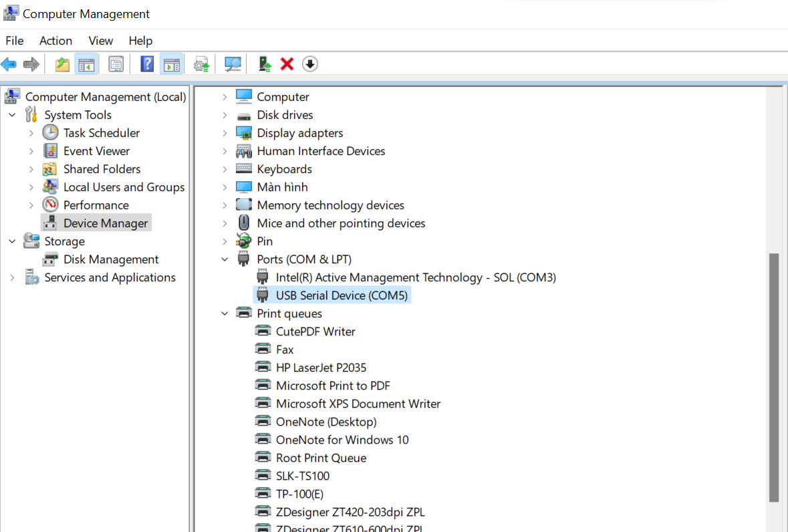This screenshot has height=532, width=788.
Task: Collapse the Storage node
Action: point(13,242)
